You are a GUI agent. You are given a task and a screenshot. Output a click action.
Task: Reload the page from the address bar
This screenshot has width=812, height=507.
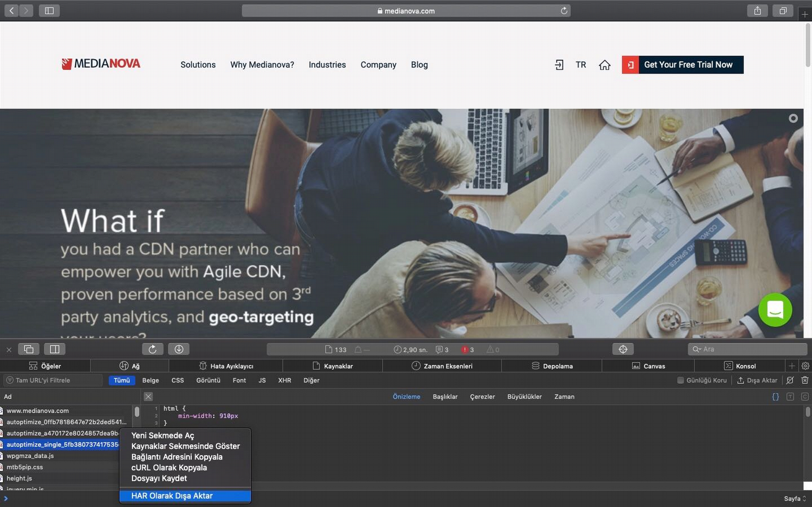coord(564,11)
